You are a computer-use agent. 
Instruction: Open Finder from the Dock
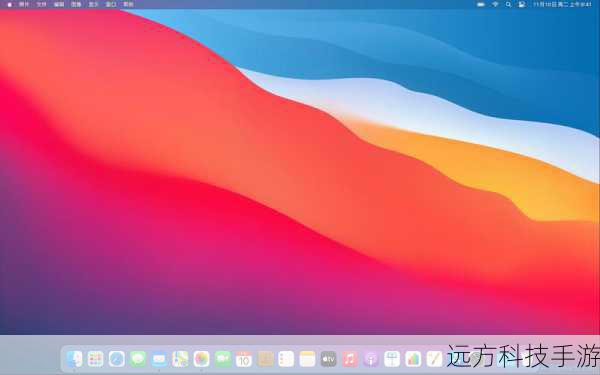point(74,359)
